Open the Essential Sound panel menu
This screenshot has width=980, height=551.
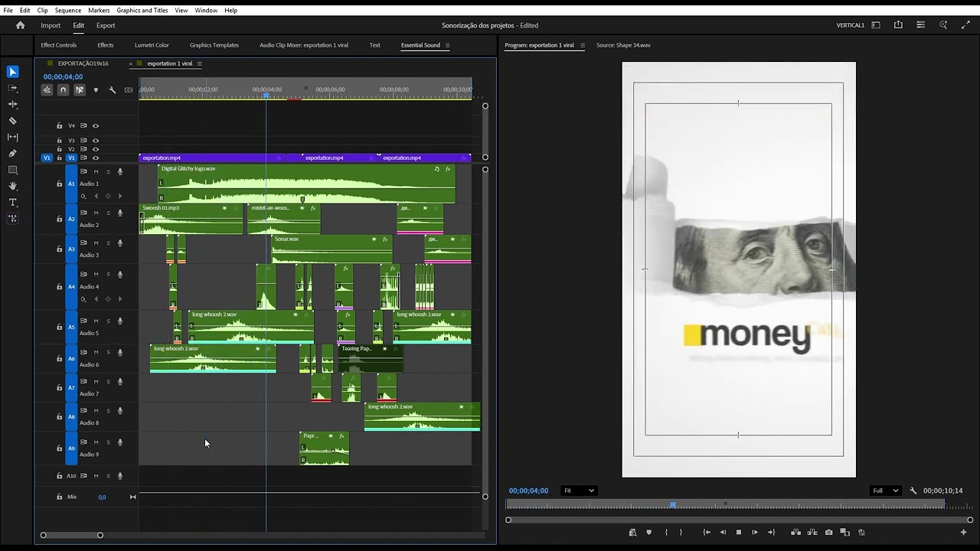tap(448, 45)
